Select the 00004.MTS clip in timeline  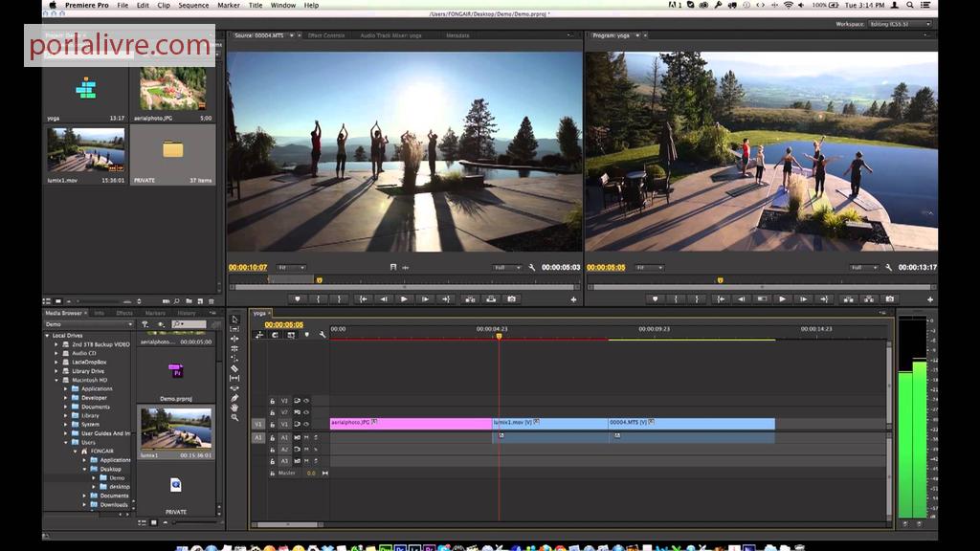pos(691,424)
